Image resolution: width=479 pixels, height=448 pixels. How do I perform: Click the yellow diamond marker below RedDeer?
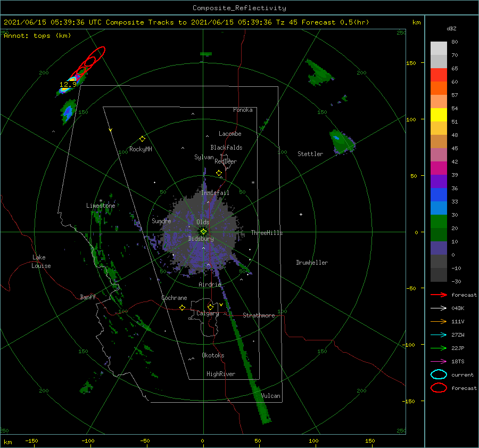[219, 173]
